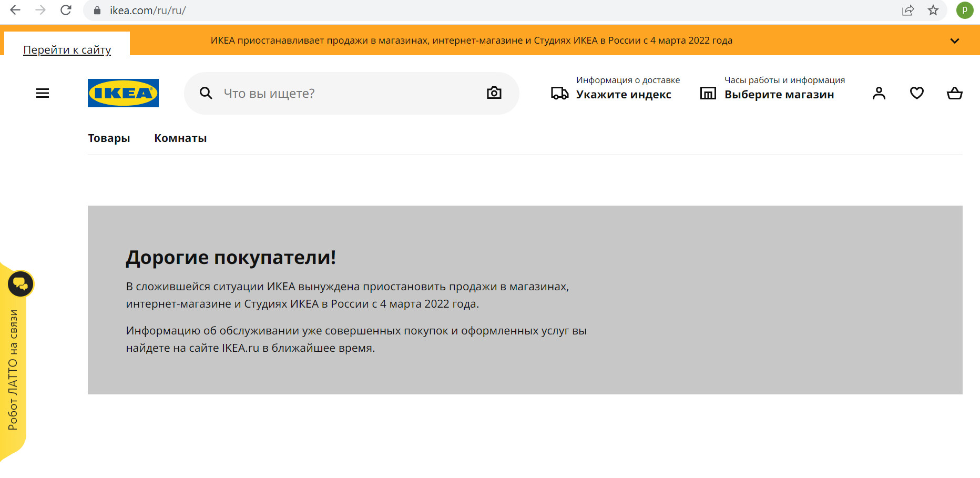Open the share page icon
The height and width of the screenshot is (478, 980).
point(908,11)
